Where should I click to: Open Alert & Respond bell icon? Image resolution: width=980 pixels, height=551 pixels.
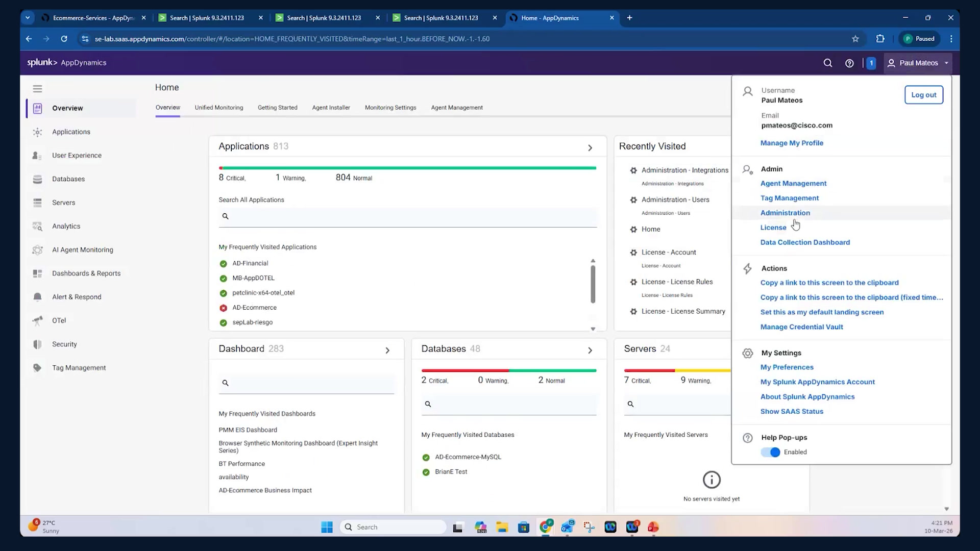pos(37,297)
